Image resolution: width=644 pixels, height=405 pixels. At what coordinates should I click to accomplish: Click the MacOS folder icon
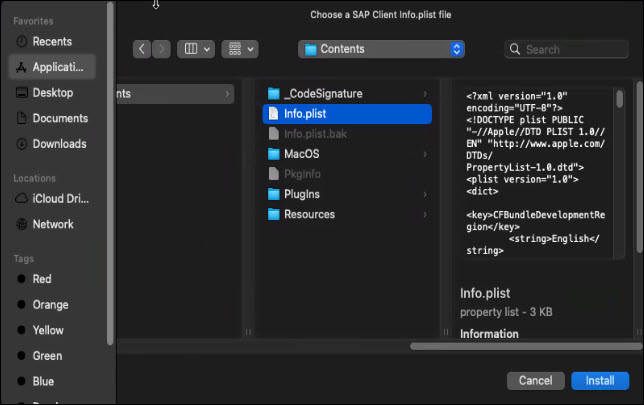click(x=274, y=154)
